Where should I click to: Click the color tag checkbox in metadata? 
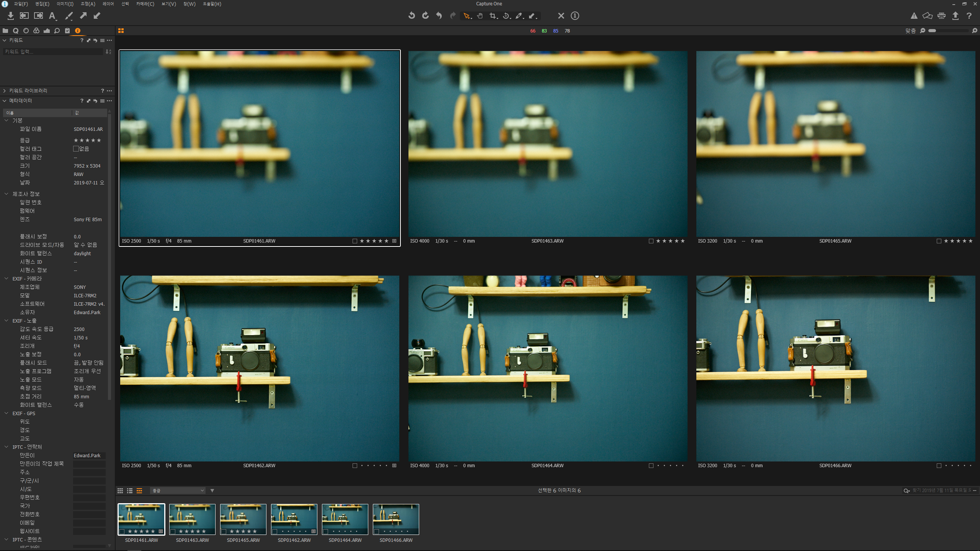(76, 149)
